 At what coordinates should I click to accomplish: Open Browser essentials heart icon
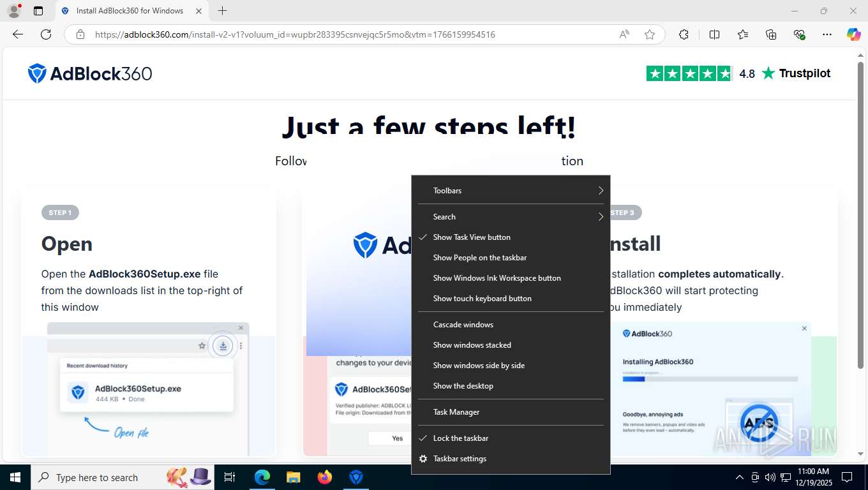point(799,34)
